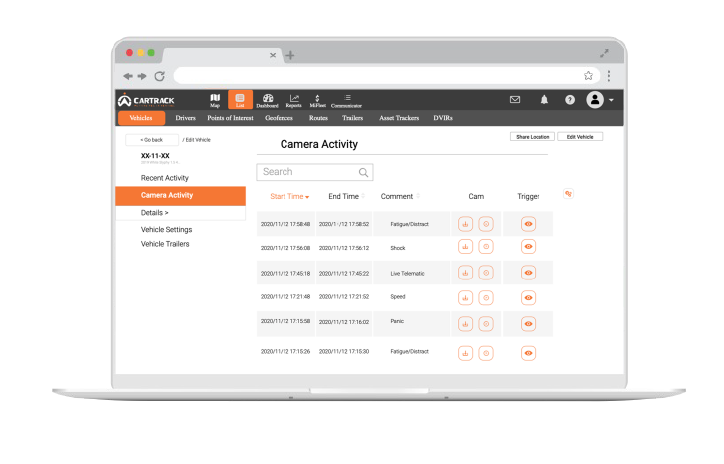Click the Share Location button
The image size is (724, 464).
pos(533,137)
